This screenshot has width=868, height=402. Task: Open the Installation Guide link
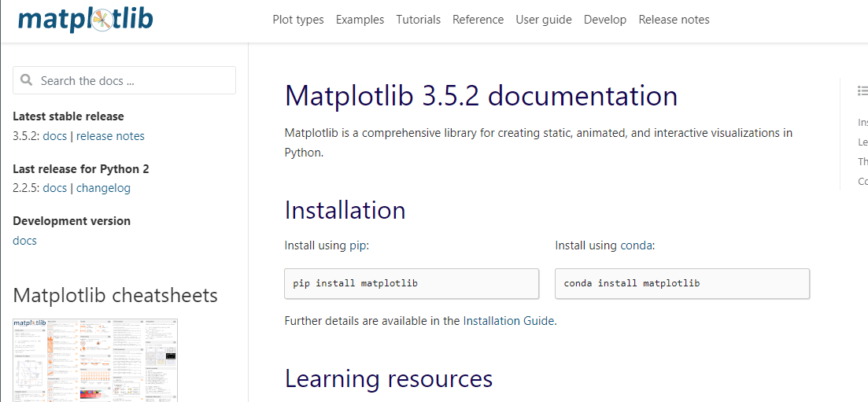tap(508, 321)
